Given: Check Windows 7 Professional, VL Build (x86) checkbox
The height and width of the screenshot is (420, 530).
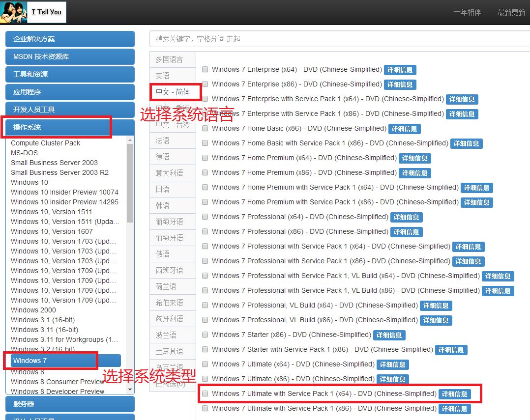Looking at the screenshot, I should pos(205,320).
